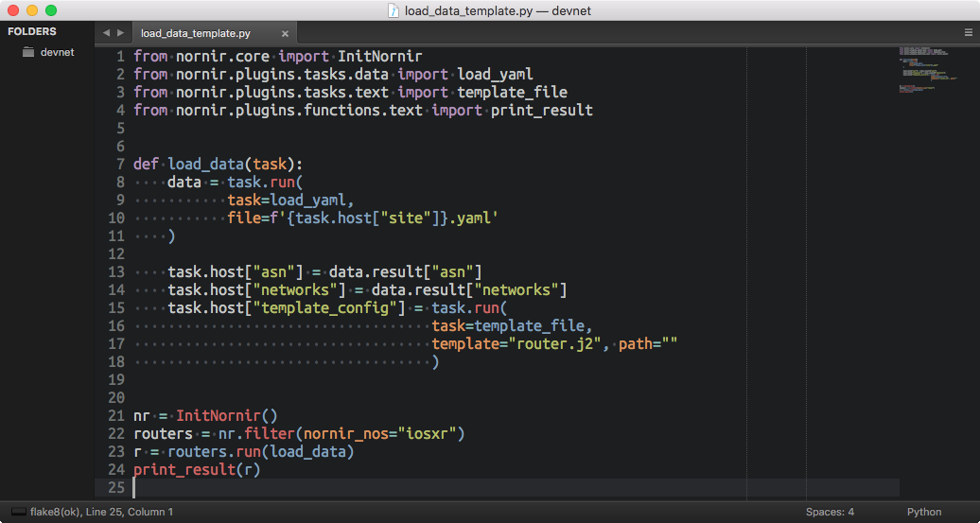This screenshot has height=523, width=980.
Task: Open the tab list menu at top right
Action: (968, 33)
